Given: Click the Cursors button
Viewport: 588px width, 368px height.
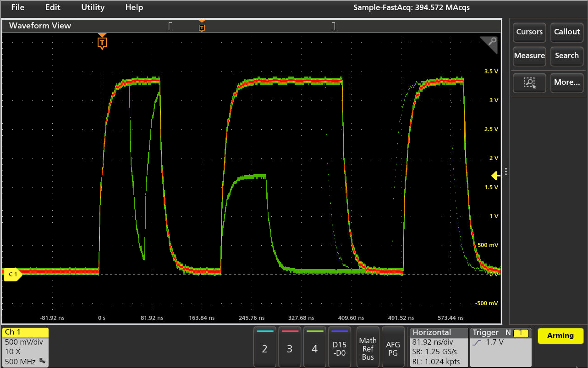Looking at the screenshot, I should point(529,32).
